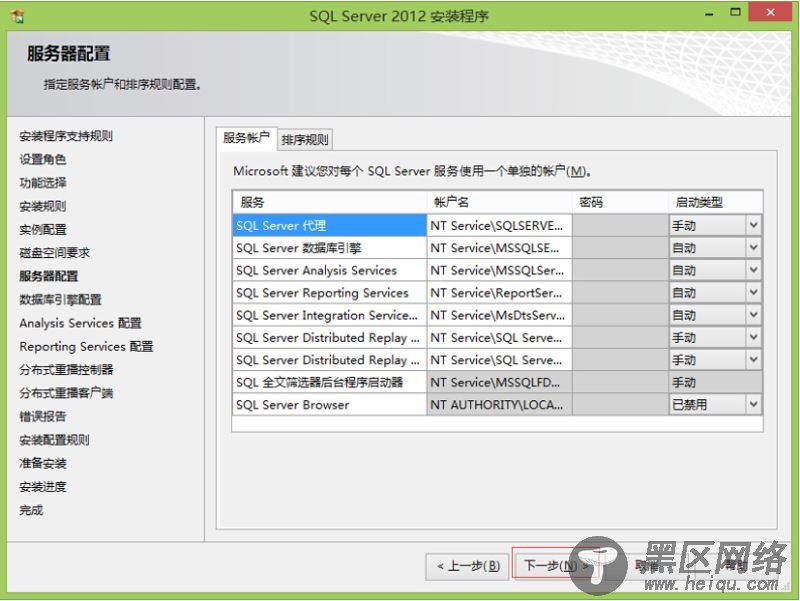Open startup type dropdown for Integration Services
This screenshot has width=800, height=601.
754,315
